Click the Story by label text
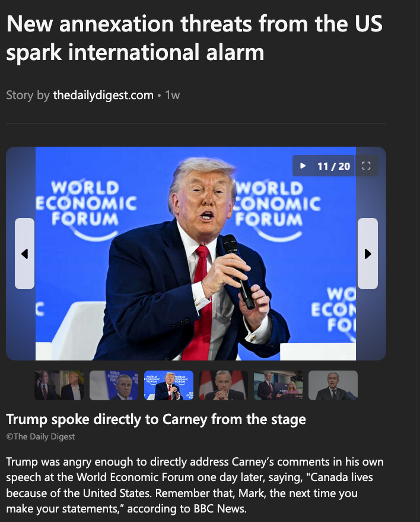This screenshot has height=522, width=420. coord(28,95)
